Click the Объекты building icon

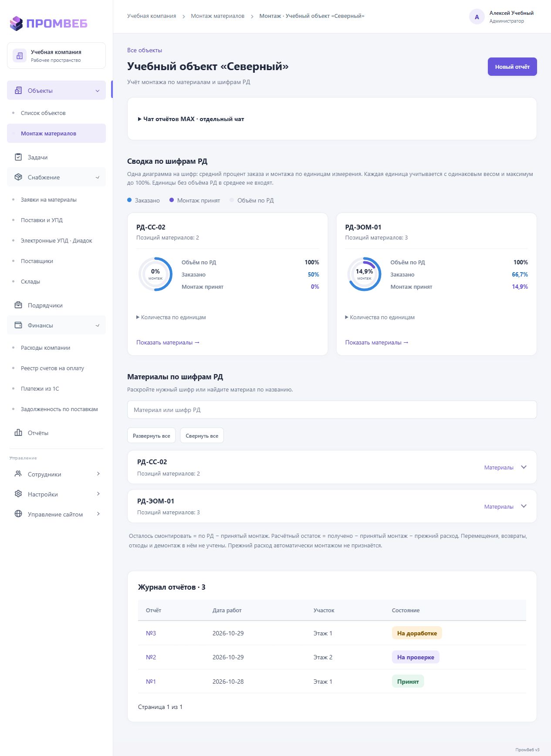point(18,91)
